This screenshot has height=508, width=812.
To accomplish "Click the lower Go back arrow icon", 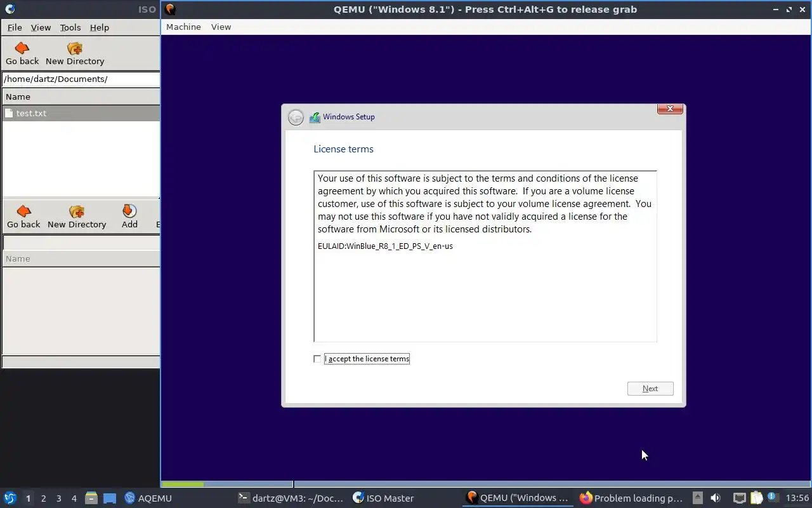I will (23, 211).
